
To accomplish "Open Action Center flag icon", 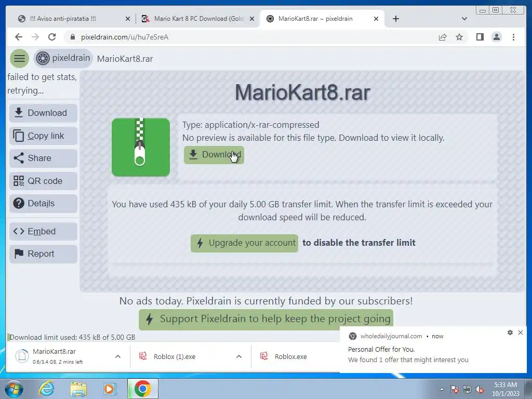I will coord(455,389).
